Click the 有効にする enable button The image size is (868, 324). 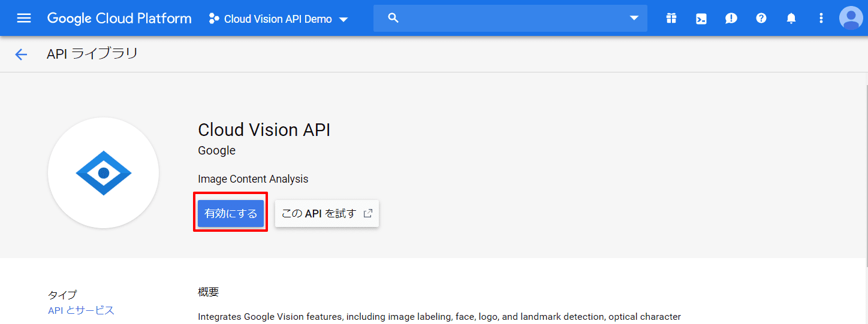coord(231,213)
